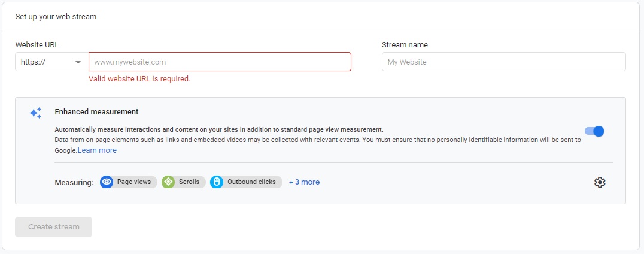Image resolution: width=644 pixels, height=254 pixels.
Task: Click the Enhanced measurement heading
Action: click(96, 112)
